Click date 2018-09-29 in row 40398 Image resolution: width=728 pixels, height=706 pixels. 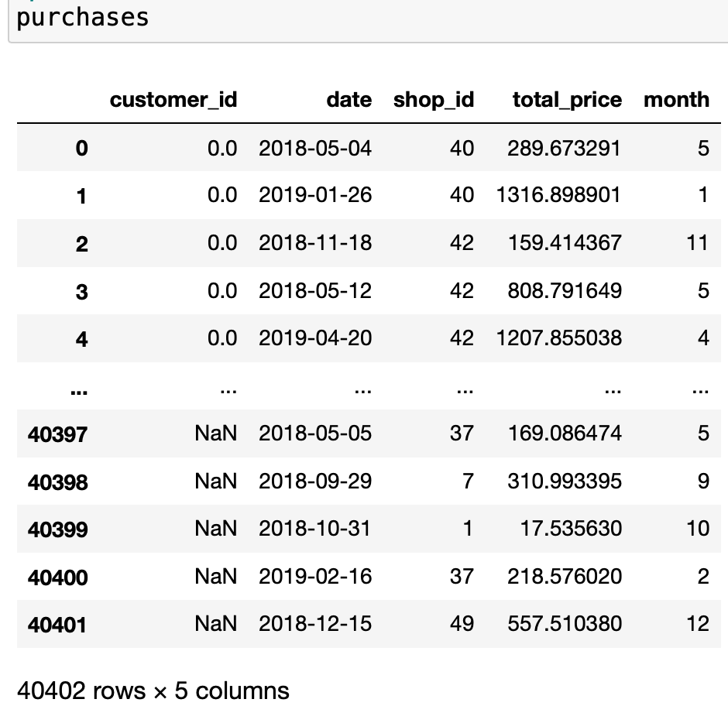(315, 481)
